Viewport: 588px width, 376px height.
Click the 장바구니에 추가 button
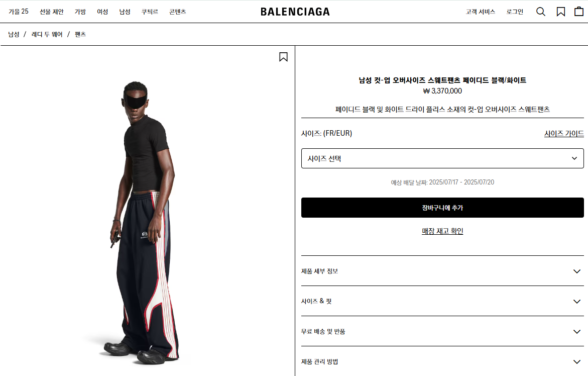click(442, 208)
